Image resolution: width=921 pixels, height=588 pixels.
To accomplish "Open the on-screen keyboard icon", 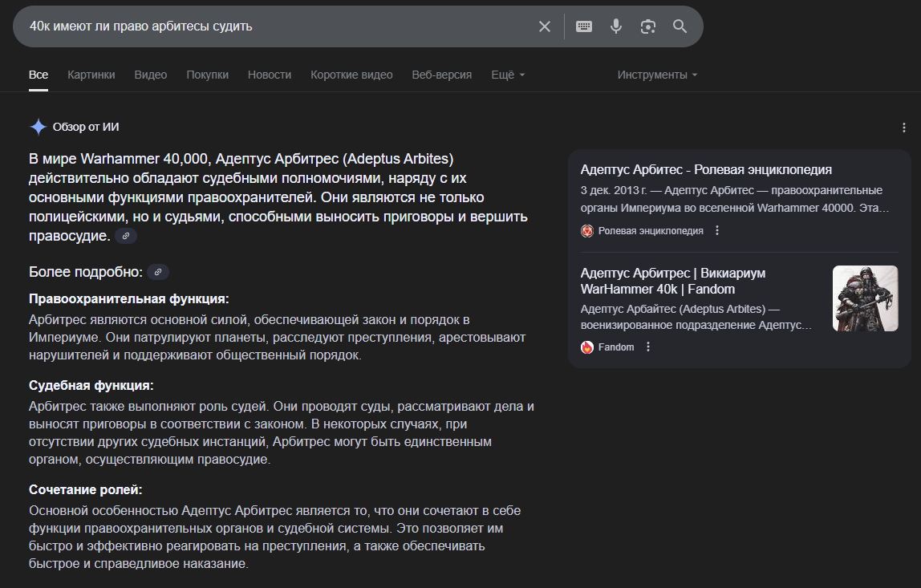I will pos(584,26).
